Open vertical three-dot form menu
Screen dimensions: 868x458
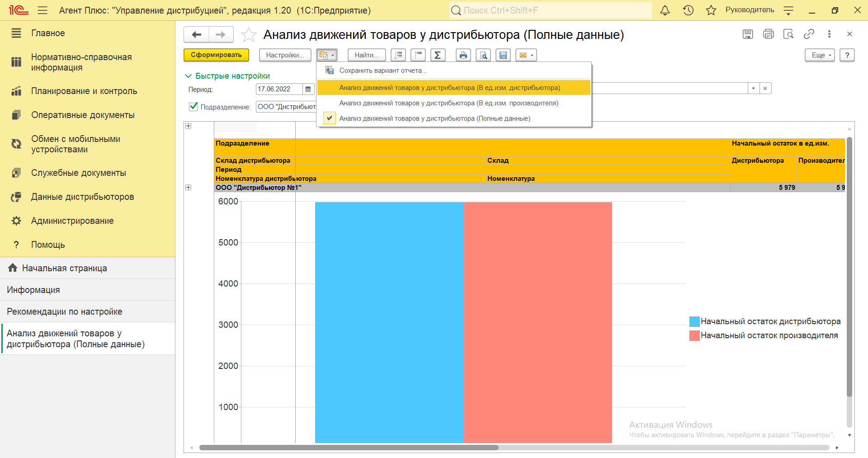pyautogui.click(x=829, y=34)
